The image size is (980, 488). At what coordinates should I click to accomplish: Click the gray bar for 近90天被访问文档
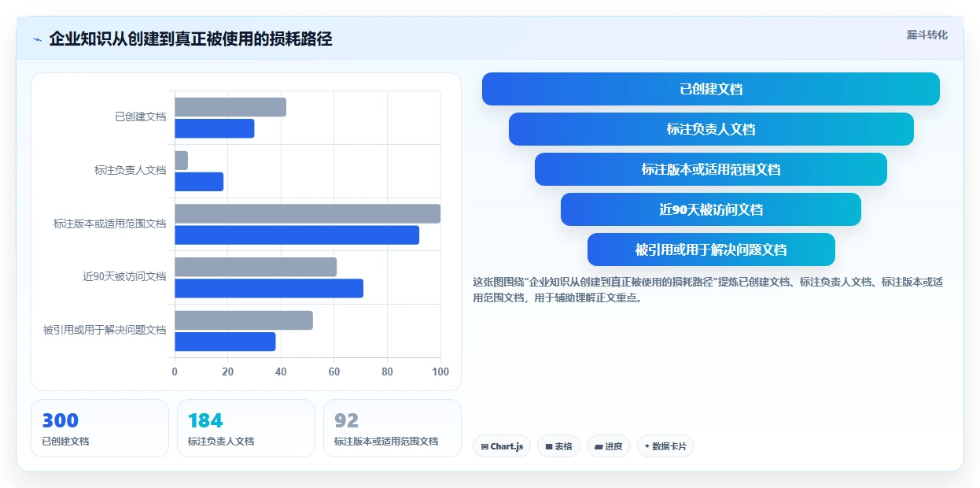(x=256, y=267)
